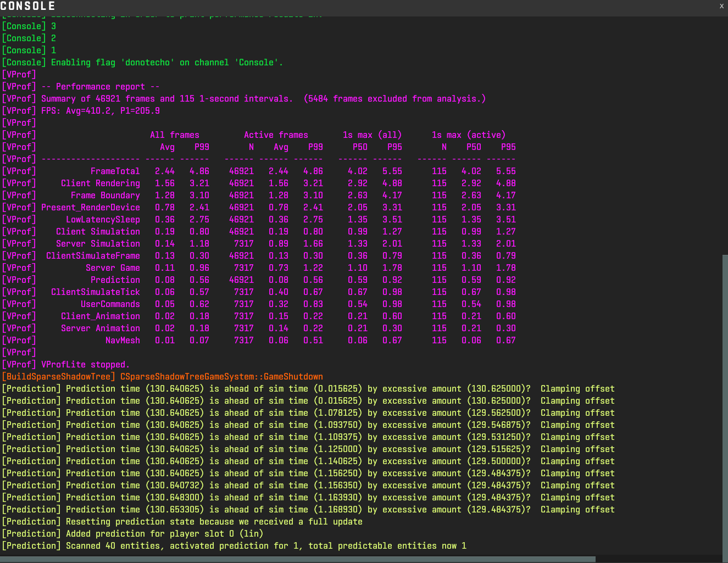Select the FrameTotal row label
Viewport: 728px width, 563px height.
pos(115,171)
